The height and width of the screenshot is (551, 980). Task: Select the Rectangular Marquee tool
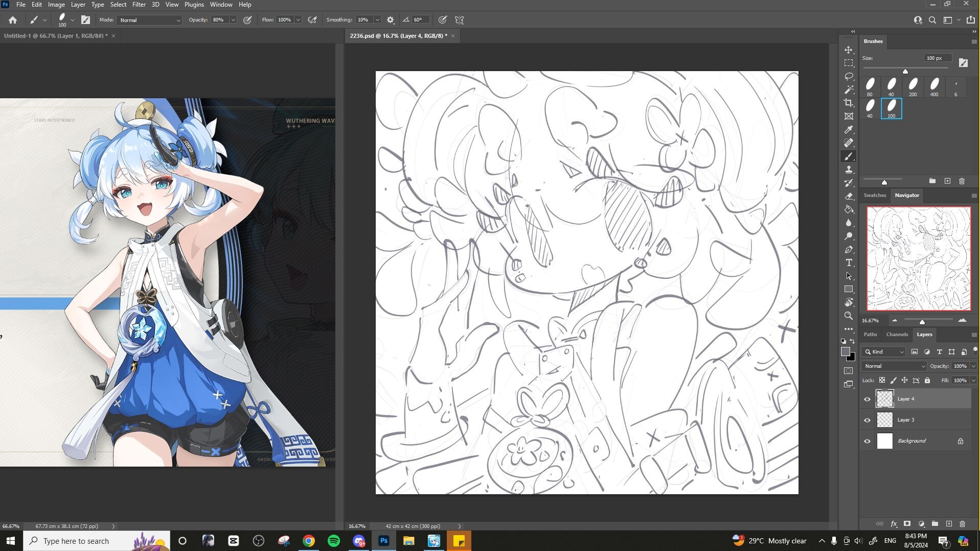coord(849,63)
